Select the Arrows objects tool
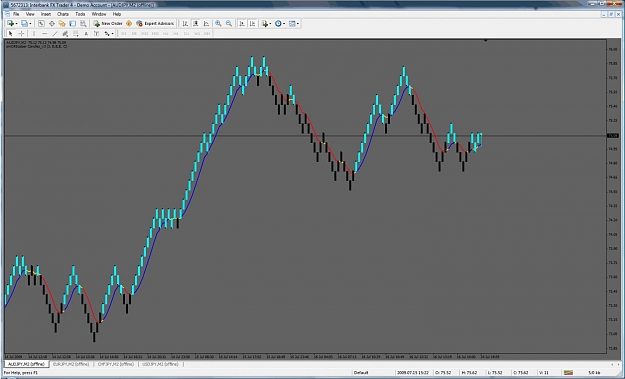 (x=107, y=33)
